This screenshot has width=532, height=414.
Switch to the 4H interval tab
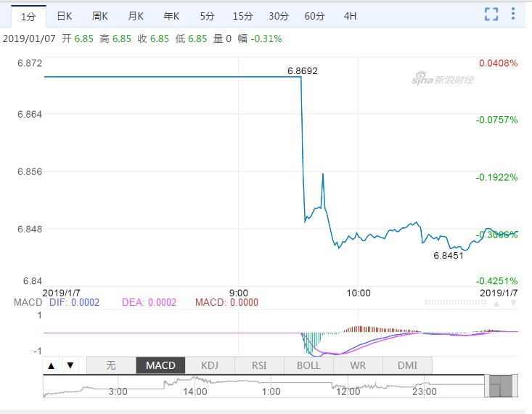click(350, 15)
